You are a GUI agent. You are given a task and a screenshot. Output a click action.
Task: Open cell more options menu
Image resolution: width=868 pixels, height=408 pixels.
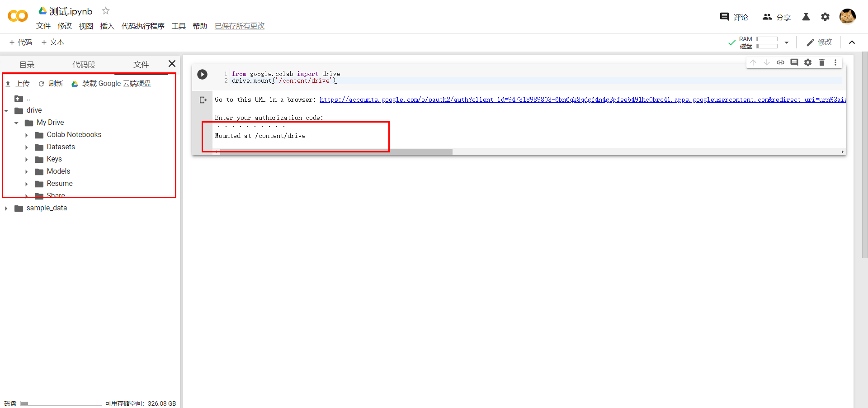tap(835, 62)
